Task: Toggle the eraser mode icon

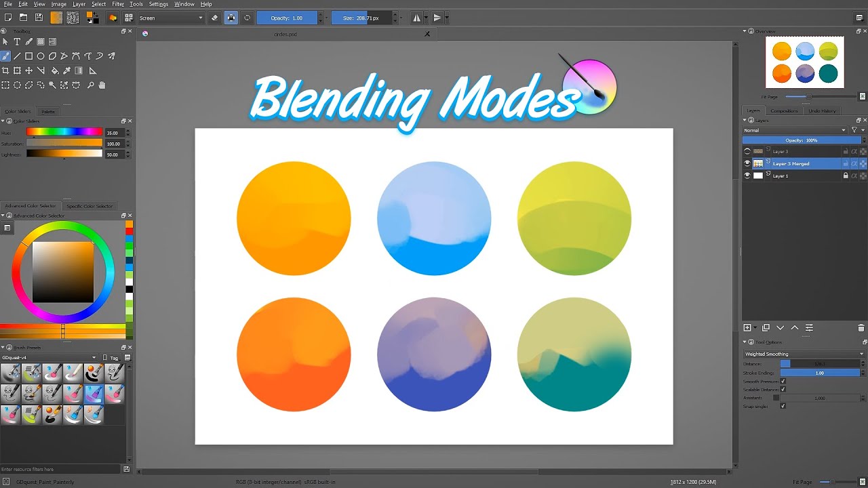Action: point(215,18)
